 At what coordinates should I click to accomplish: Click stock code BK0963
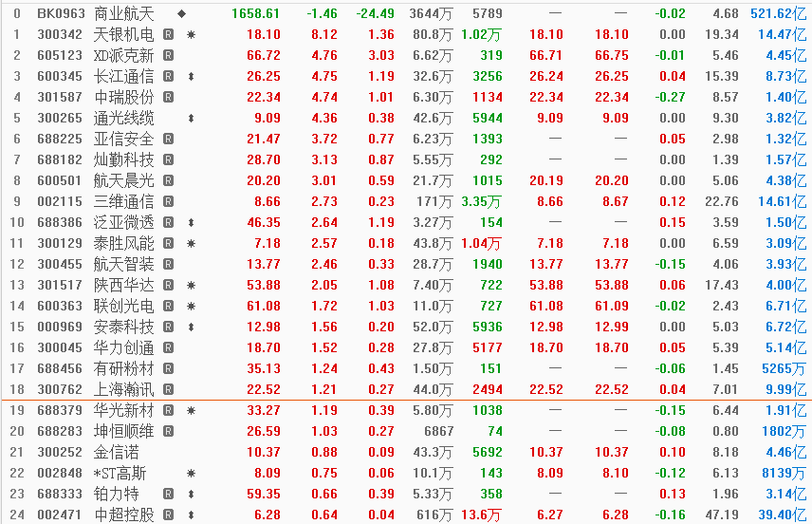(x=60, y=14)
